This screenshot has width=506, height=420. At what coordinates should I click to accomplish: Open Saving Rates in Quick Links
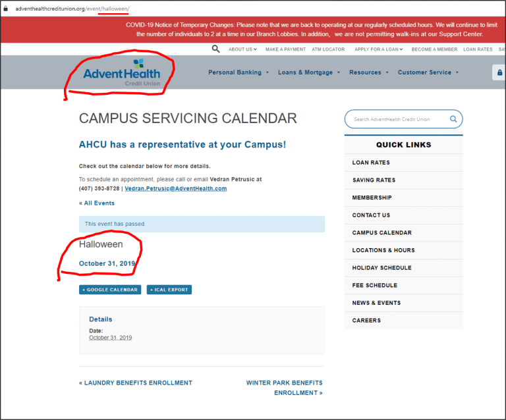pos(403,180)
